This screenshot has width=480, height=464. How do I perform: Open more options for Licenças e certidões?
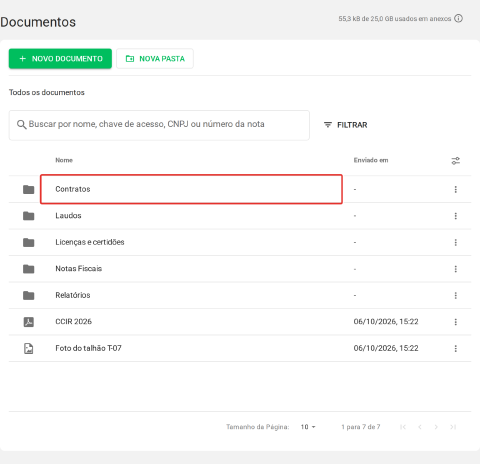pyautogui.click(x=456, y=242)
